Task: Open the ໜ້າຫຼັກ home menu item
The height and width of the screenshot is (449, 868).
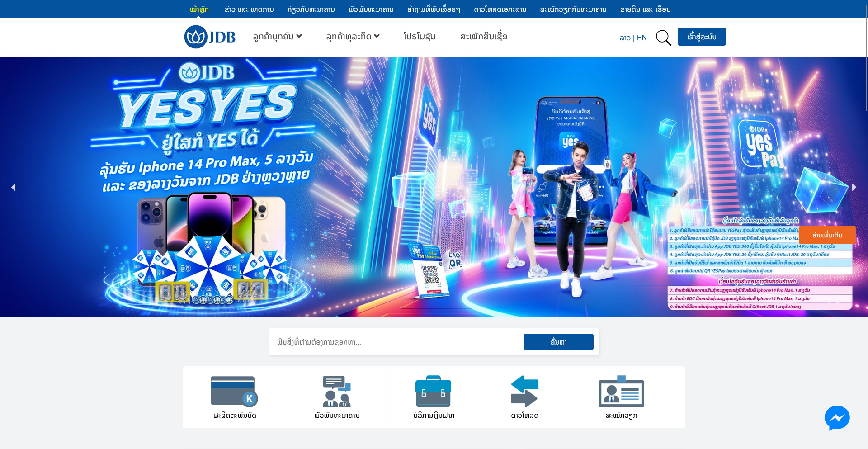Action: (x=199, y=9)
